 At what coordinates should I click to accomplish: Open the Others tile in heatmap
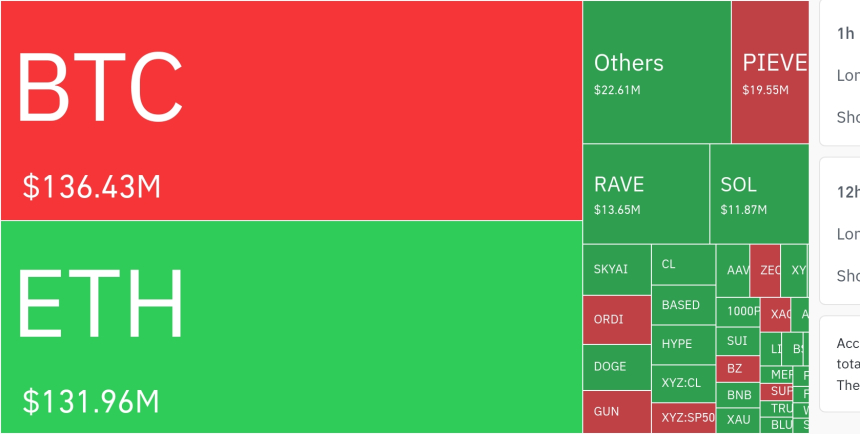pos(656,72)
